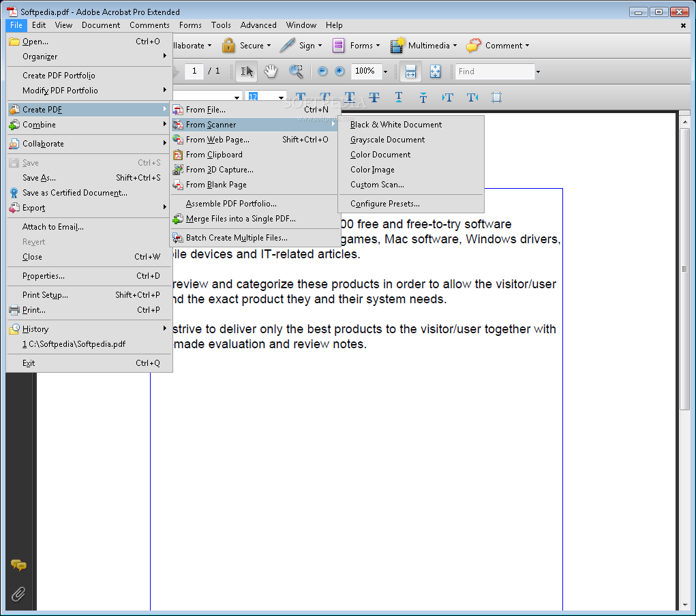The height and width of the screenshot is (616, 696).
Task: Open the Edit menu
Action: coord(39,25)
